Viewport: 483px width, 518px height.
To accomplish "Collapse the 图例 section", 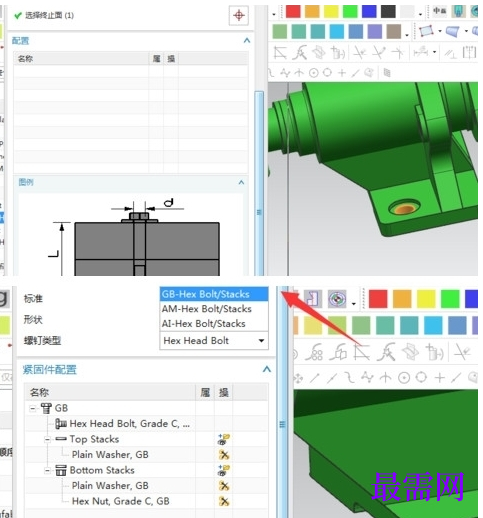I will (x=241, y=182).
